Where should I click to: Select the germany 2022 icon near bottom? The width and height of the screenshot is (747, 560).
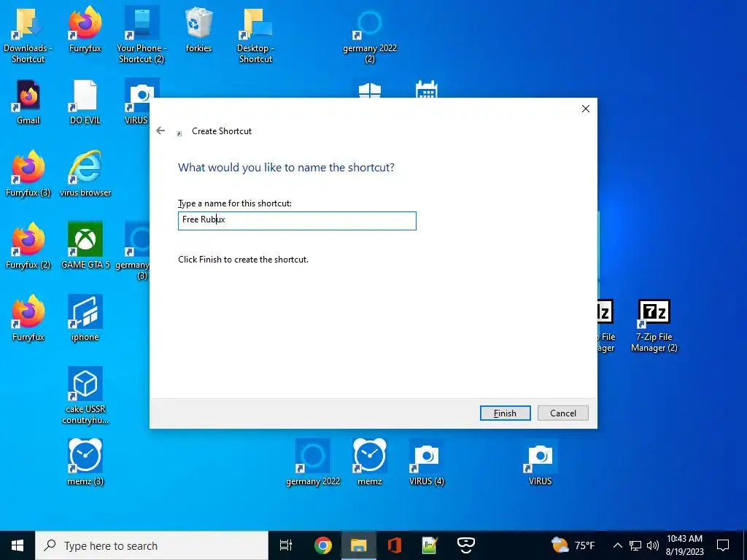[312, 462]
